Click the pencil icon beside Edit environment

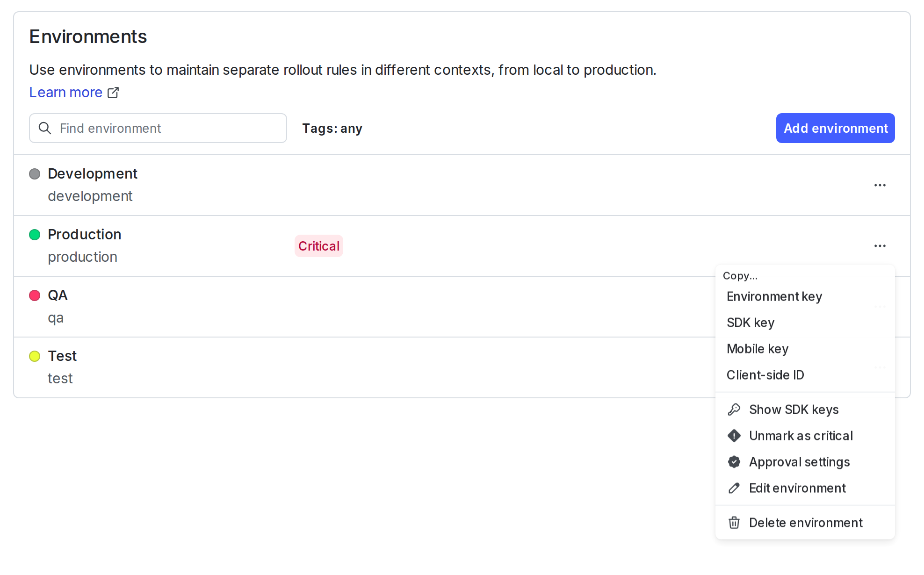(734, 488)
